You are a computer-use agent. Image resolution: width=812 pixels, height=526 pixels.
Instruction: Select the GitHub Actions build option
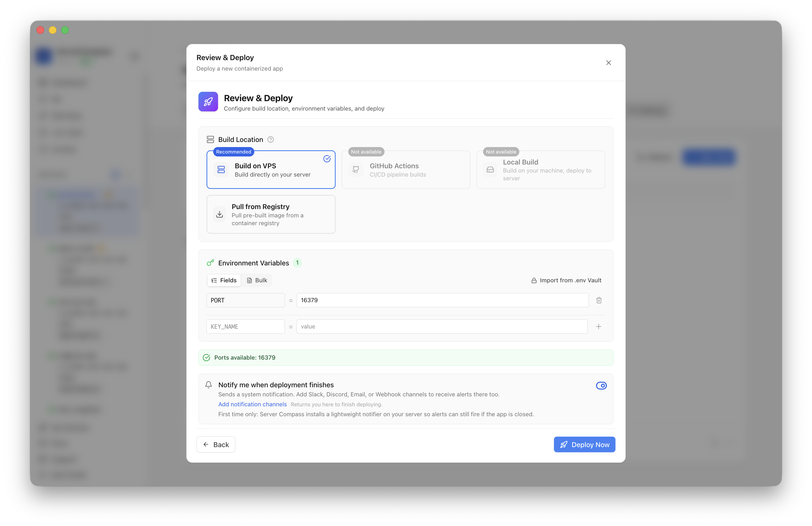pos(406,169)
